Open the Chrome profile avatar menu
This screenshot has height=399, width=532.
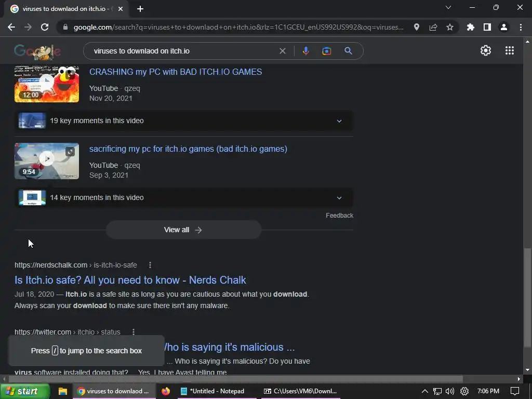[504, 27]
